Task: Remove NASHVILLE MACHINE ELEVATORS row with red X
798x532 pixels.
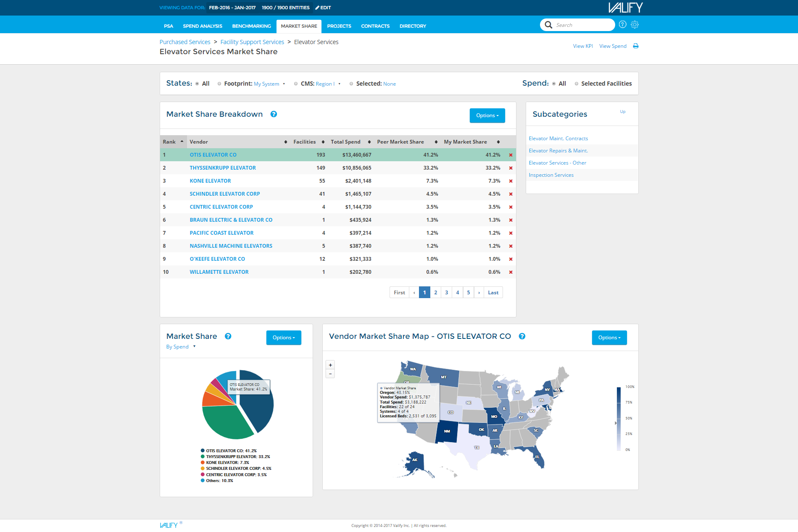Action: [511, 246]
